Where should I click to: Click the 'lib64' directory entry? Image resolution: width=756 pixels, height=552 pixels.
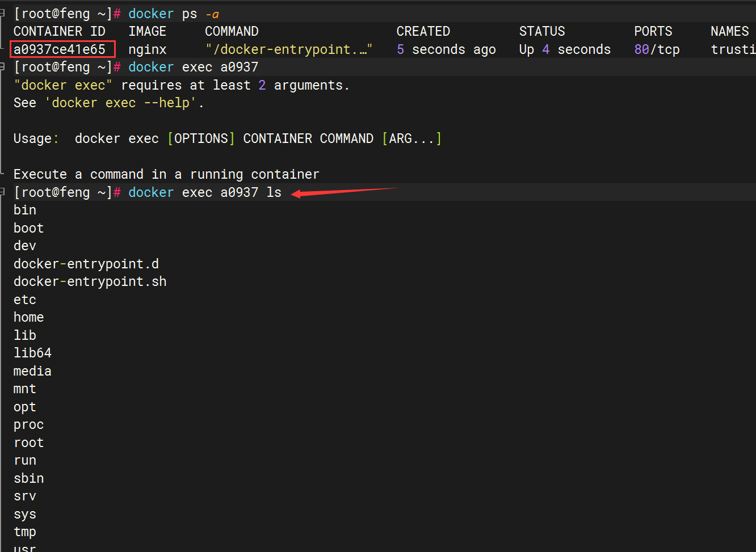32,353
